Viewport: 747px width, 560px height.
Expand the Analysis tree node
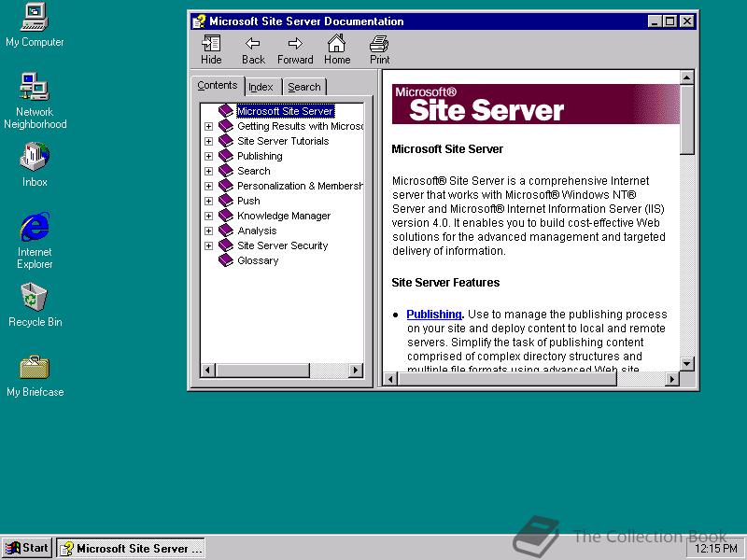click(x=208, y=231)
